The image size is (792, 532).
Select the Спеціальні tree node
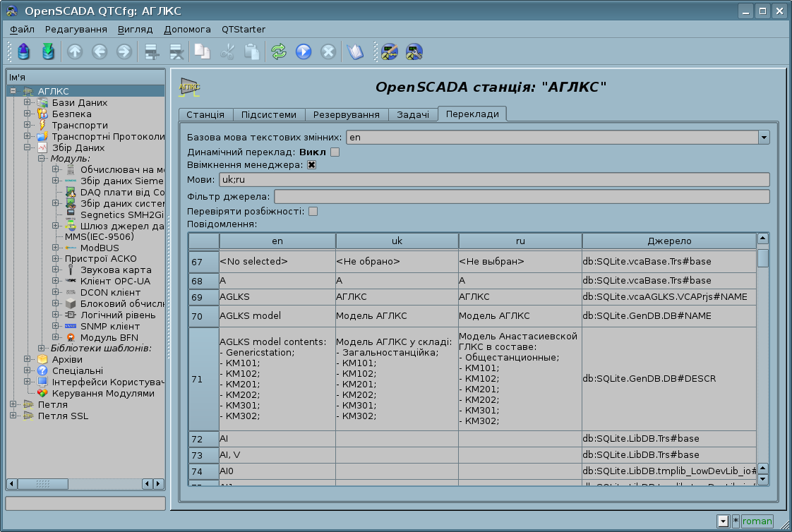[x=77, y=370]
